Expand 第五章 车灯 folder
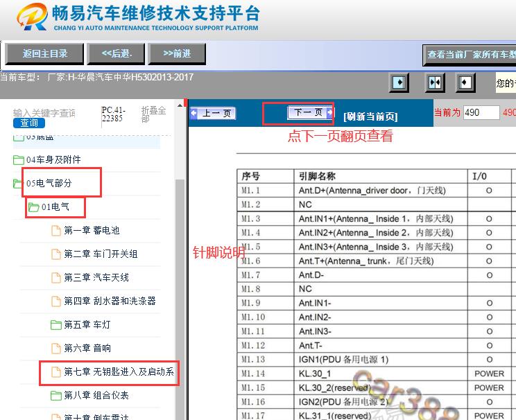The height and width of the screenshot is (420, 516). point(87,324)
